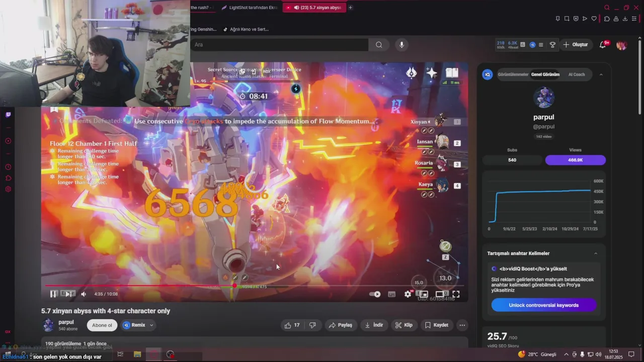Mute the video volume
Screen dimensions: 644x362
click(84, 294)
